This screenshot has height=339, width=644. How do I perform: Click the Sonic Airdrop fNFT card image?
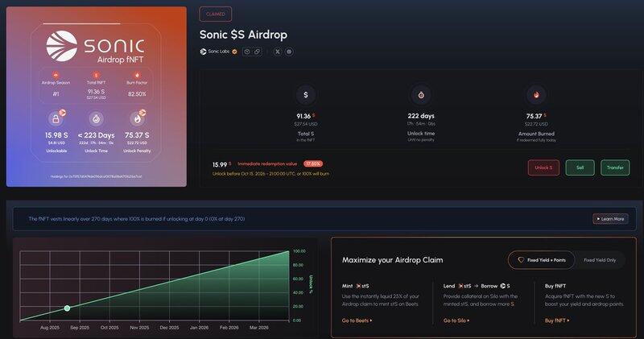97,97
